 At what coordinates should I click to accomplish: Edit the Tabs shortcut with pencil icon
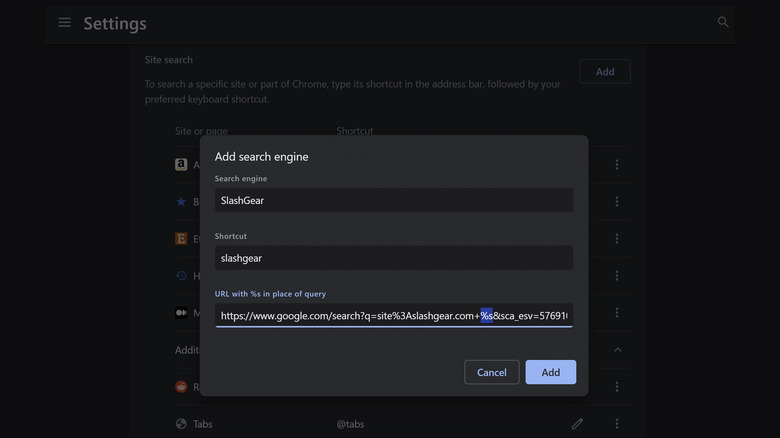coord(578,424)
